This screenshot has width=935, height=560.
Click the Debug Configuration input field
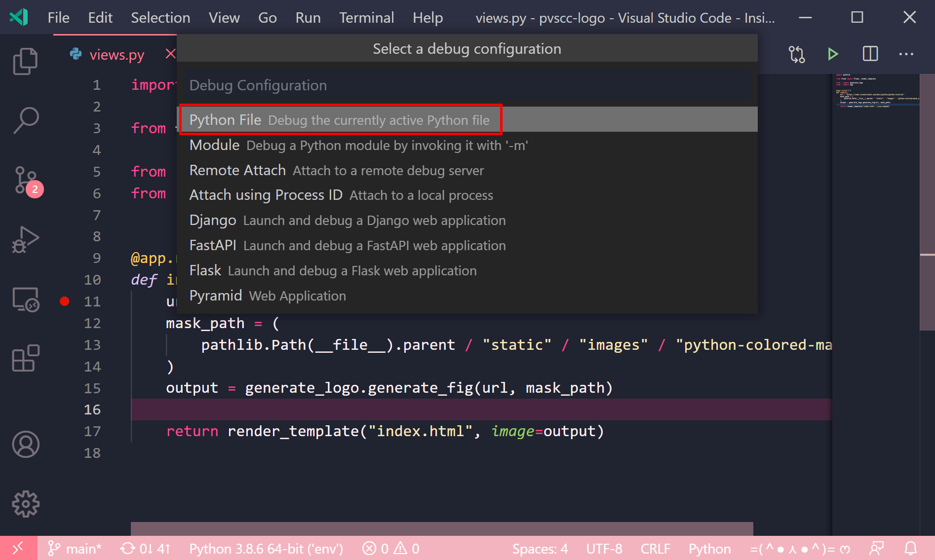pyautogui.click(x=467, y=84)
